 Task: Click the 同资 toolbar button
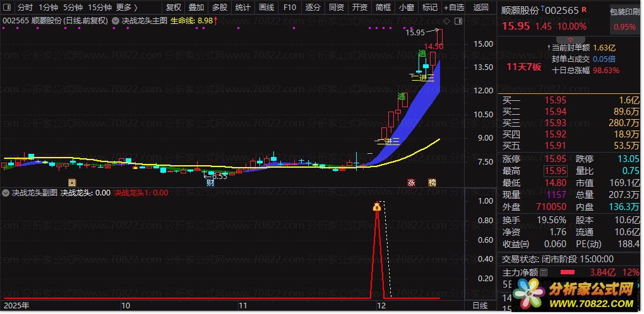click(x=337, y=8)
